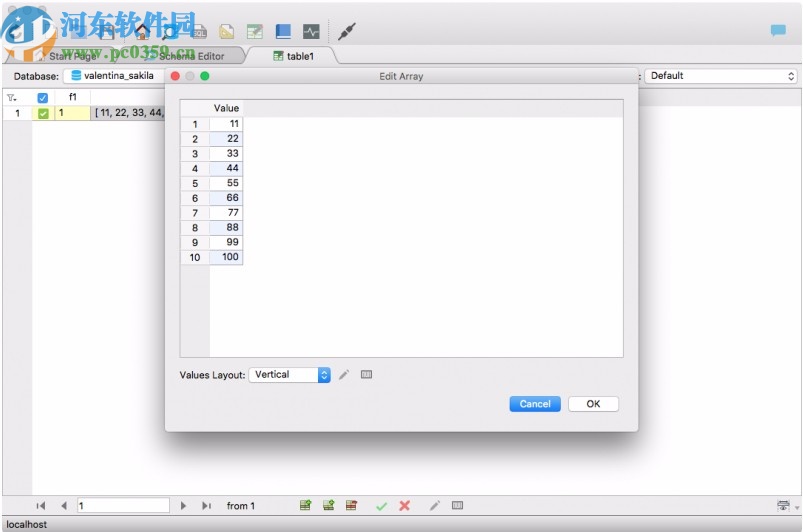Select the table1 tab

[x=293, y=56]
